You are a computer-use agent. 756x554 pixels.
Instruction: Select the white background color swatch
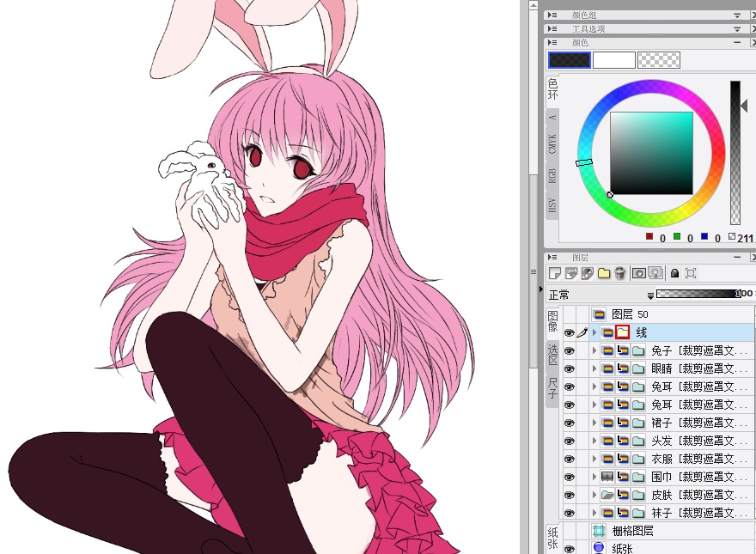(613, 60)
